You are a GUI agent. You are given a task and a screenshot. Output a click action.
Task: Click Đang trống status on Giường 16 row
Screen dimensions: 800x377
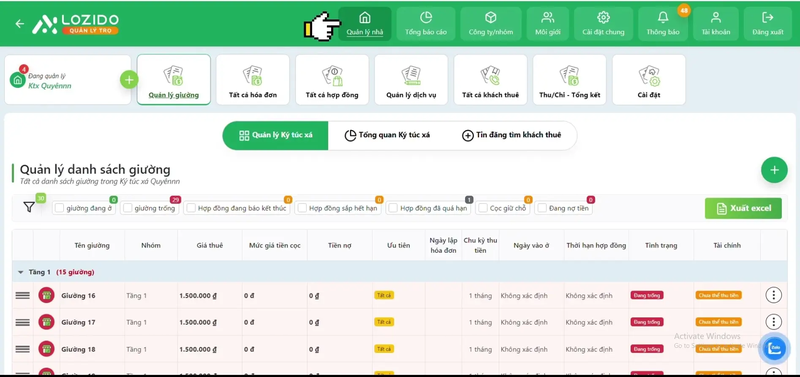tap(647, 295)
